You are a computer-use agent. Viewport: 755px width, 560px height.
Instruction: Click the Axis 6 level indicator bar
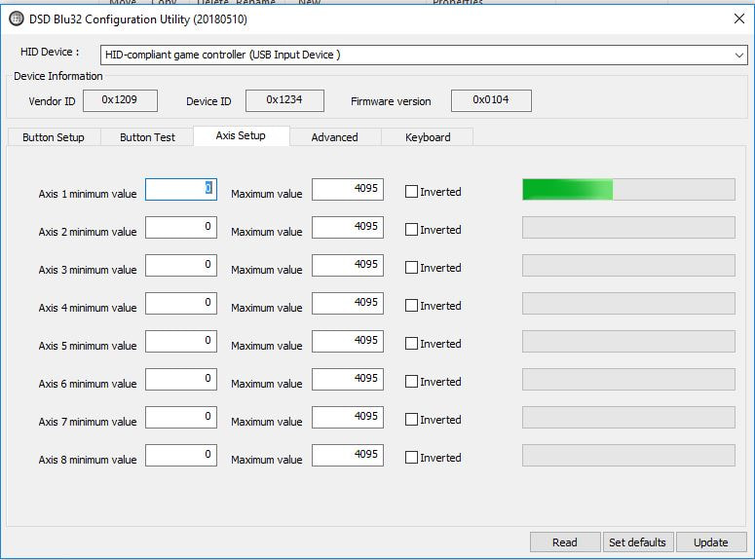628,380
